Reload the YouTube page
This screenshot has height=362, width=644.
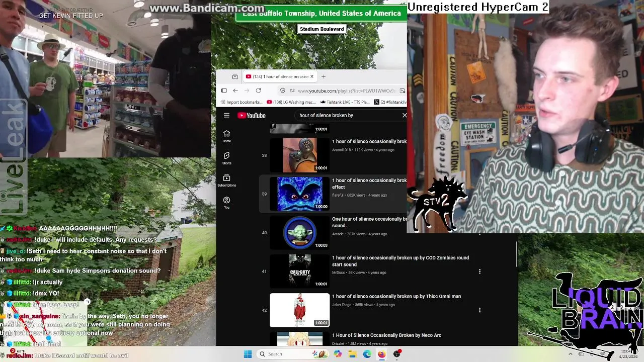coord(258,90)
